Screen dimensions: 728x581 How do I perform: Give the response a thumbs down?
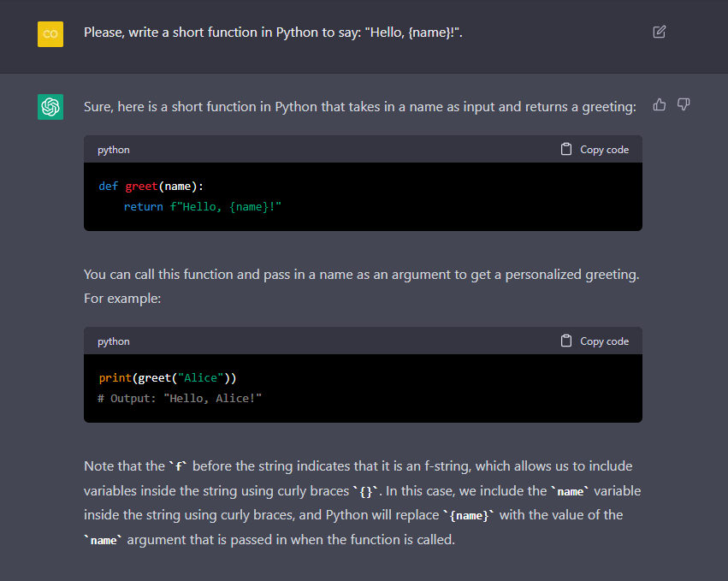tap(684, 105)
